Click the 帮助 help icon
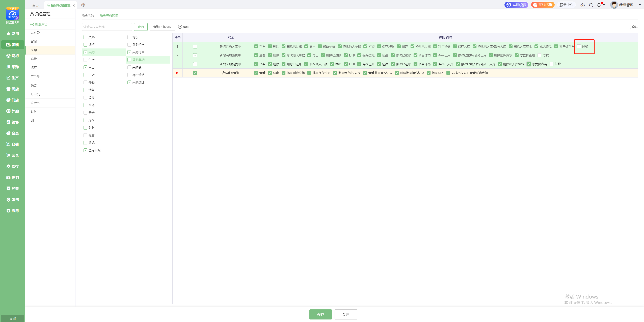The width and height of the screenshot is (644, 322). (180, 27)
